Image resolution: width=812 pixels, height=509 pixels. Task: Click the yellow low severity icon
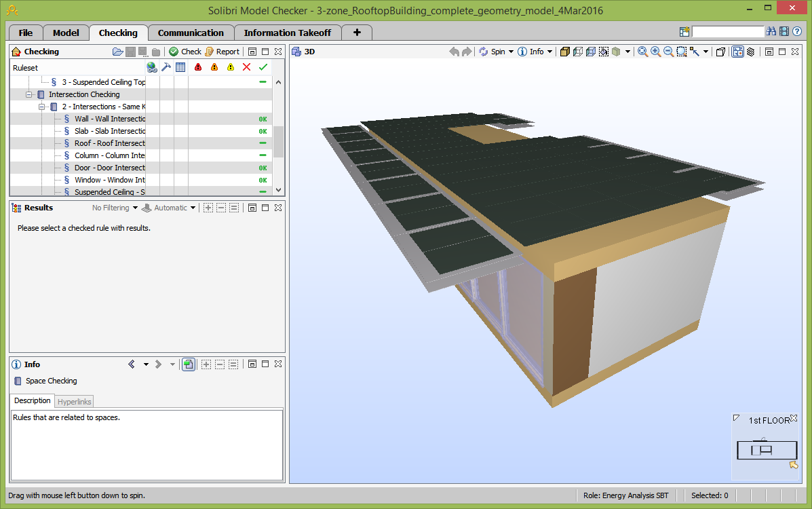(x=231, y=67)
